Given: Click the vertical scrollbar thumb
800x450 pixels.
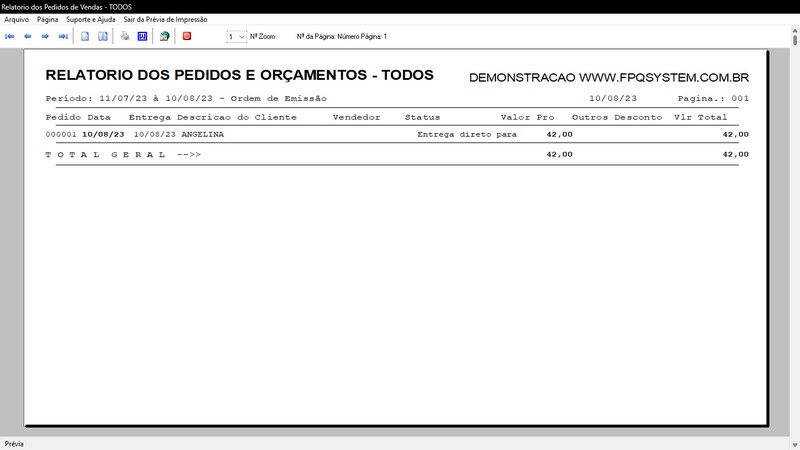Looking at the screenshot, I should (x=795, y=40).
